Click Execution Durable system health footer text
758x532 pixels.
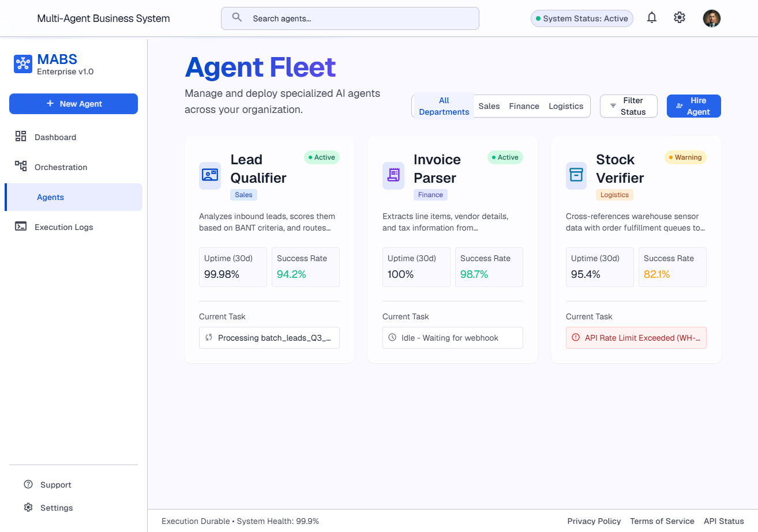240,521
